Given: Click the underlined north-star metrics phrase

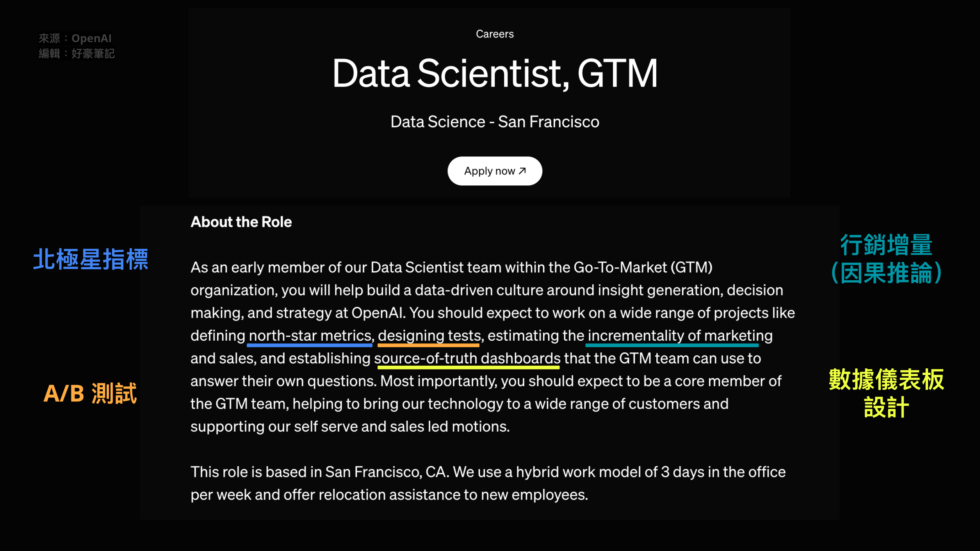Looking at the screenshot, I should 310,336.
